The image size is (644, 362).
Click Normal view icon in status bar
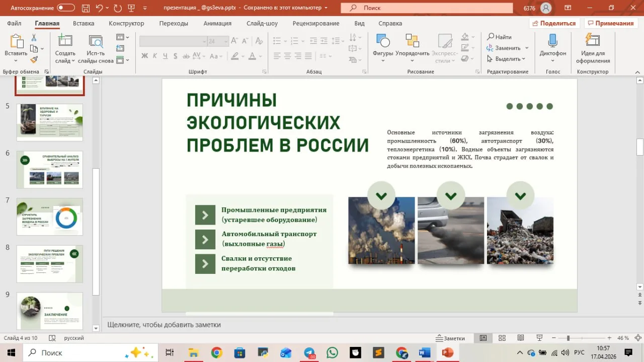click(x=483, y=338)
